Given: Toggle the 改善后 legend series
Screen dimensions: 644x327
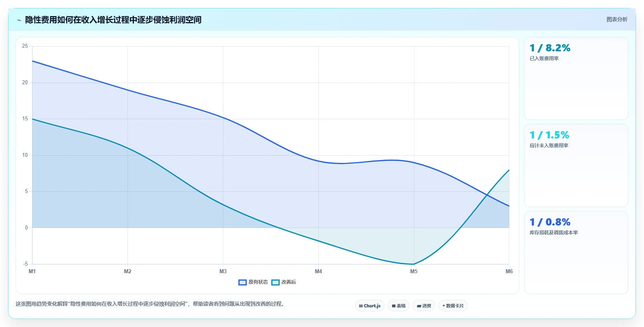Looking at the screenshot, I should 284,282.
